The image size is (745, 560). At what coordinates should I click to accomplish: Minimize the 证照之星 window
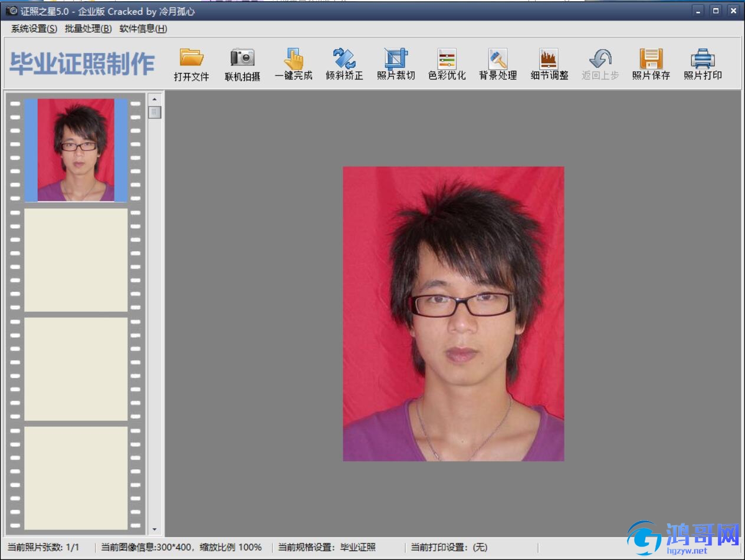point(698,11)
